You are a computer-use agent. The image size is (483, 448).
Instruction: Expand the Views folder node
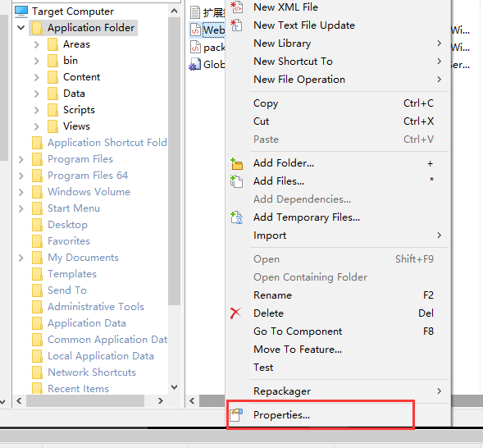(x=37, y=126)
